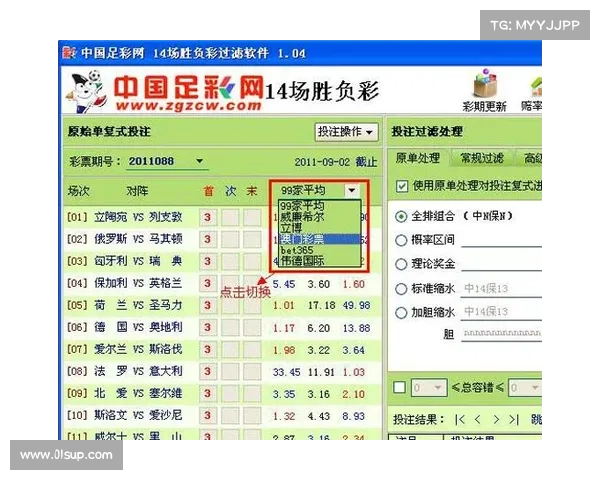Click the 99家平均 odds source dropdown arrow

[x=352, y=190]
